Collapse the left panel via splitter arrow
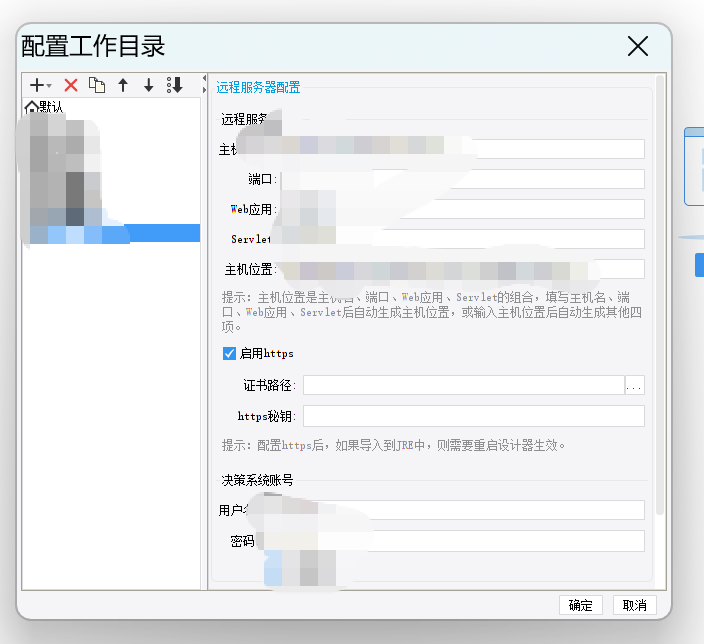This screenshot has height=644, width=704. pyautogui.click(x=204, y=79)
